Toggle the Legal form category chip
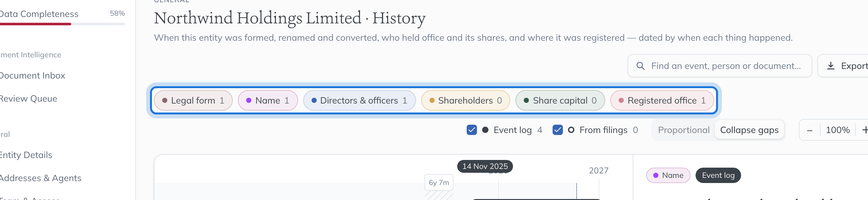 click(193, 100)
